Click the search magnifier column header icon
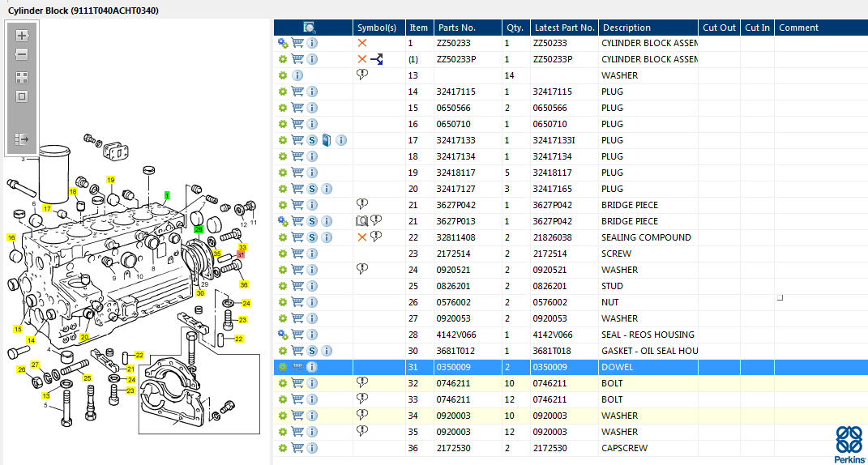Viewport: 868px width, 465px height. tap(309, 28)
